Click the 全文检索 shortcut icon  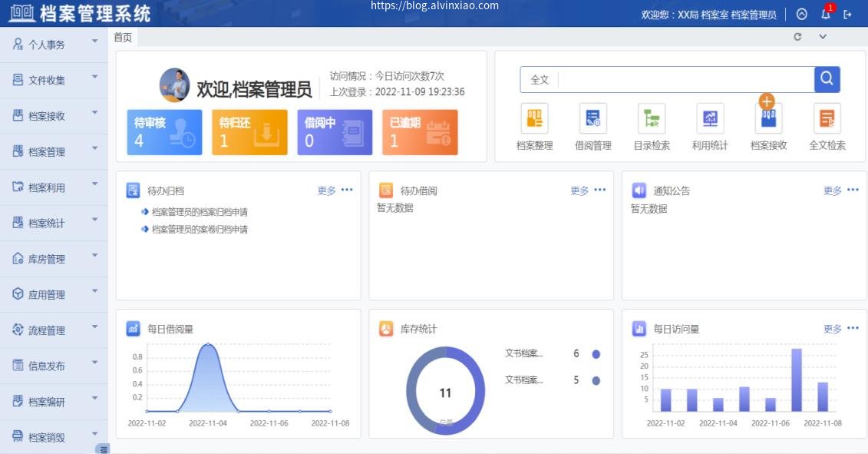coord(827,118)
